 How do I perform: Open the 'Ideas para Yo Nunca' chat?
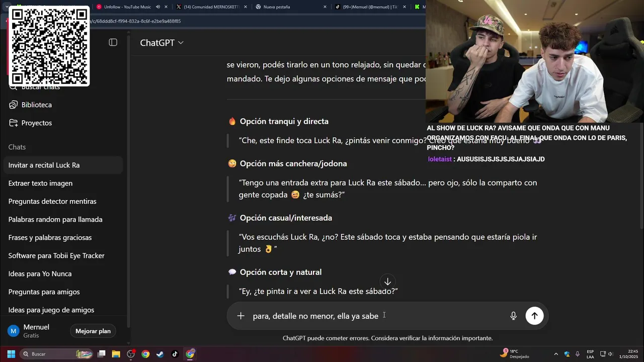[x=63, y=274]
